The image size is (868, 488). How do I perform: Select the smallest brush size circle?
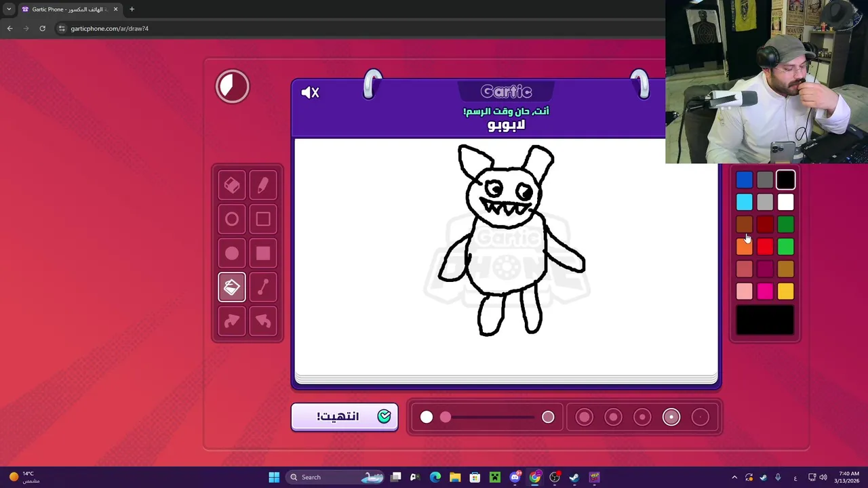point(701,418)
